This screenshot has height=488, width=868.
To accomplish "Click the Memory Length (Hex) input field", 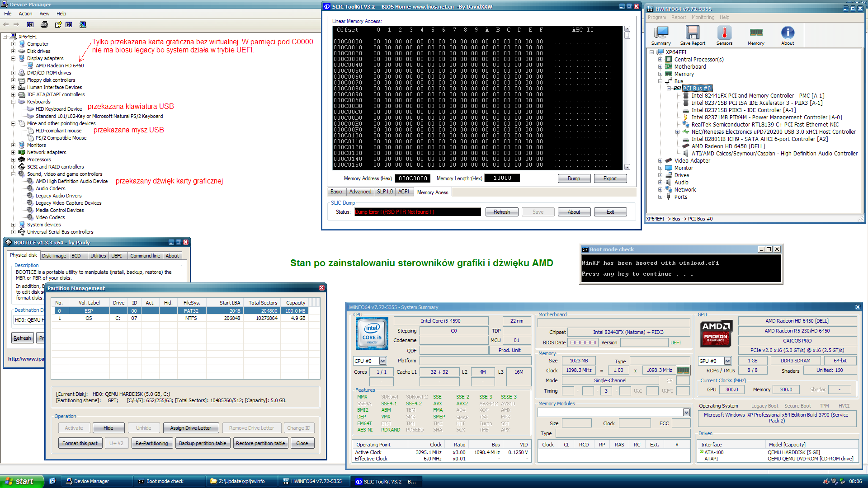I will click(x=502, y=178).
